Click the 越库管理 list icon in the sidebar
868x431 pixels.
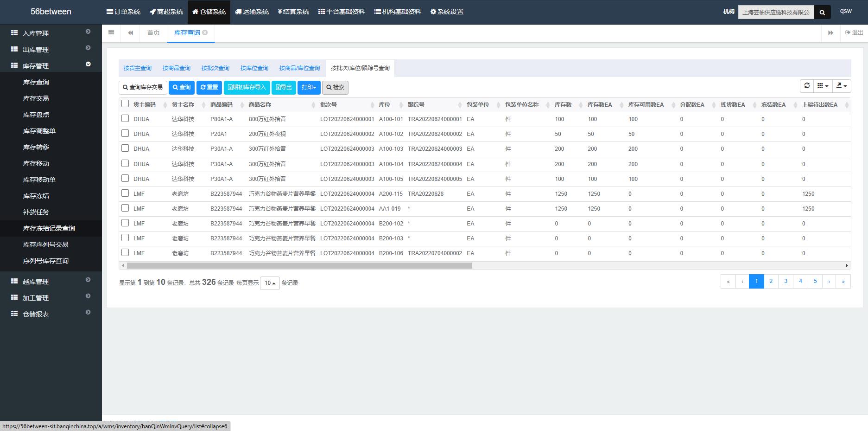pyautogui.click(x=14, y=281)
